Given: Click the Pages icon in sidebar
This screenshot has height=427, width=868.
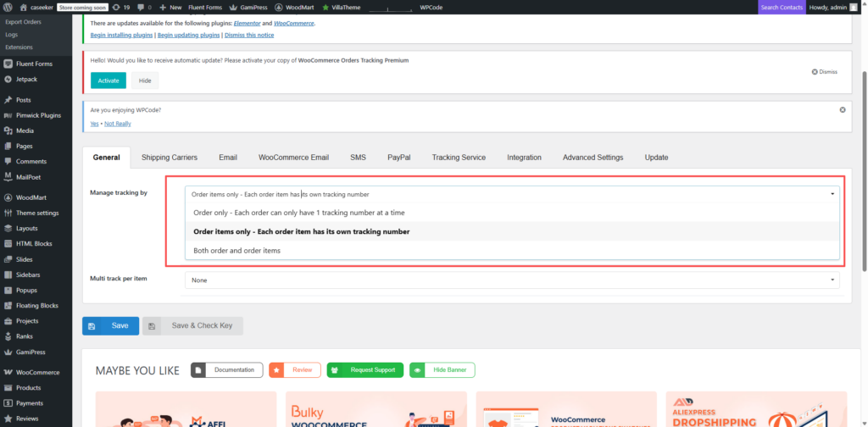Looking at the screenshot, I should point(8,146).
